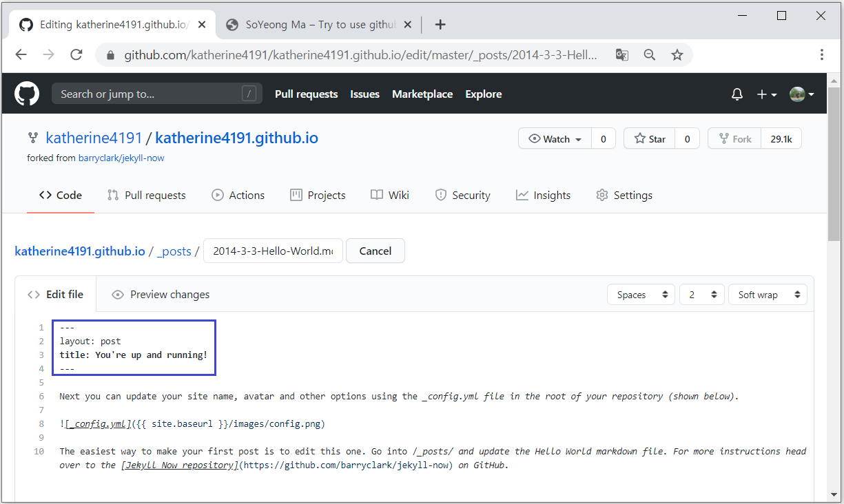Open the user avatar menu
Image resolution: width=844 pixels, height=504 pixels.
802,94
